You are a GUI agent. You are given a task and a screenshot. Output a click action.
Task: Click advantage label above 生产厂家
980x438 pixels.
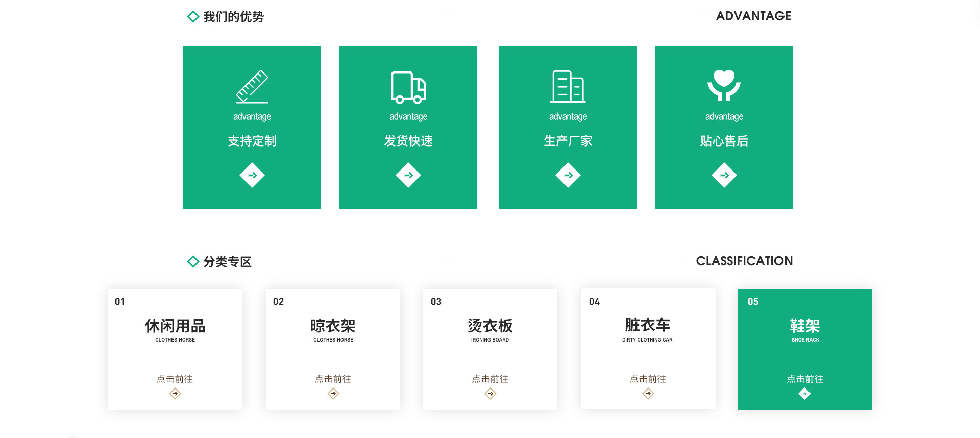tap(568, 117)
